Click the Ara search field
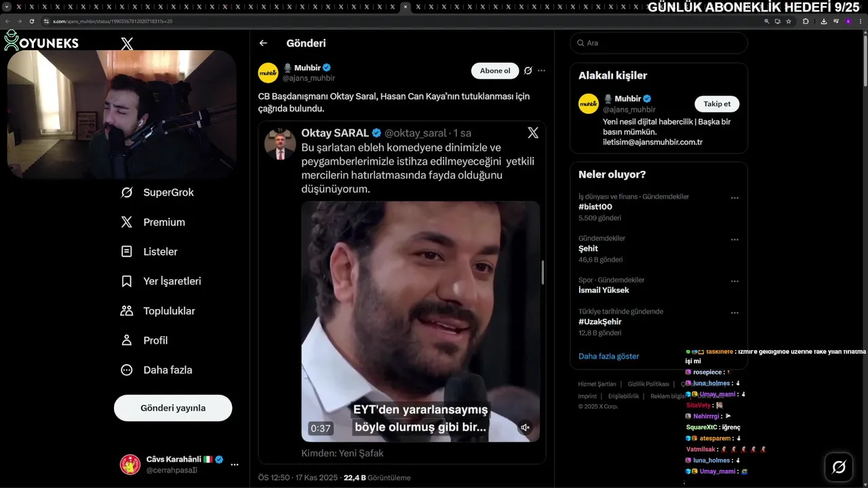Image resolution: width=868 pixels, height=488 pixels. 658,43
